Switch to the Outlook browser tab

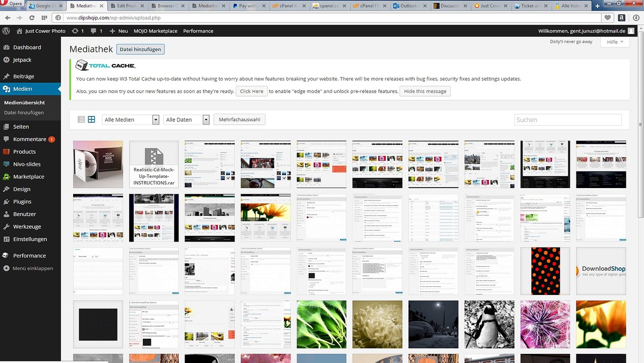(411, 6)
